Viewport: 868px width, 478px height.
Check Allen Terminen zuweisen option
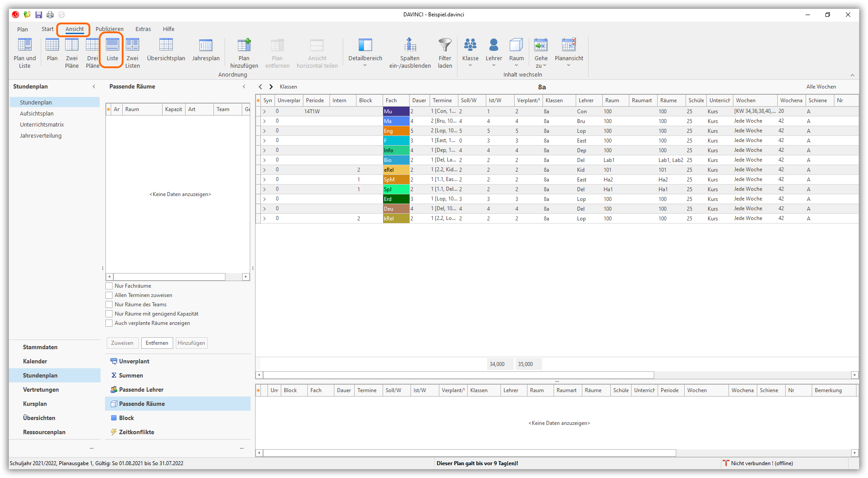click(109, 295)
